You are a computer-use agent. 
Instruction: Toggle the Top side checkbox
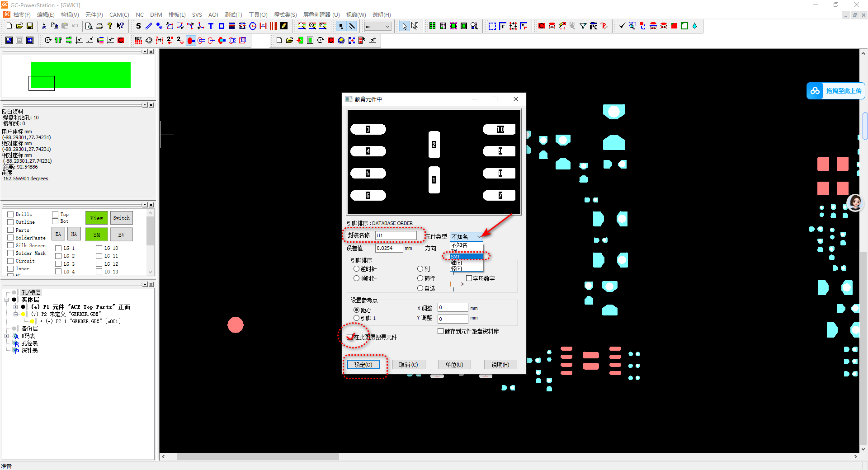pyautogui.click(x=55, y=214)
